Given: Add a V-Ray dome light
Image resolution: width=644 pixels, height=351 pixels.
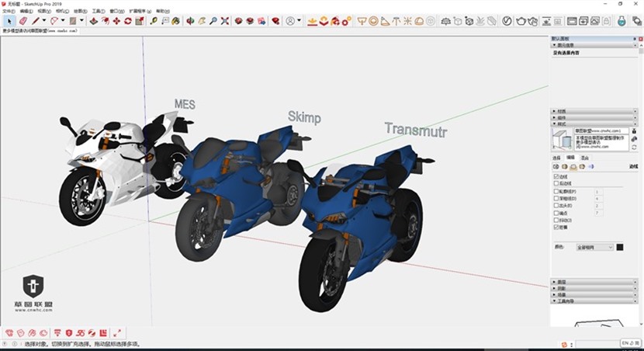Looking at the screenshot, I should (419, 20).
